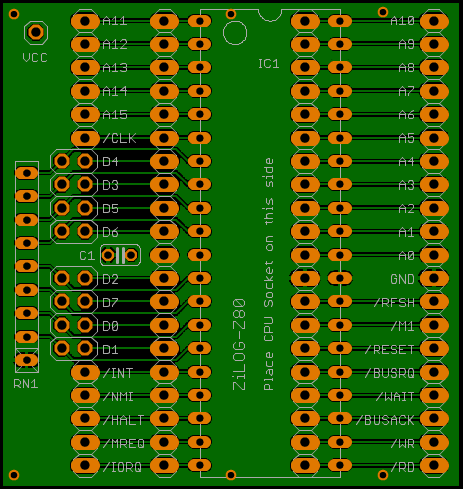Click the A8 address label
463x489 pixels.
[406, 68]
